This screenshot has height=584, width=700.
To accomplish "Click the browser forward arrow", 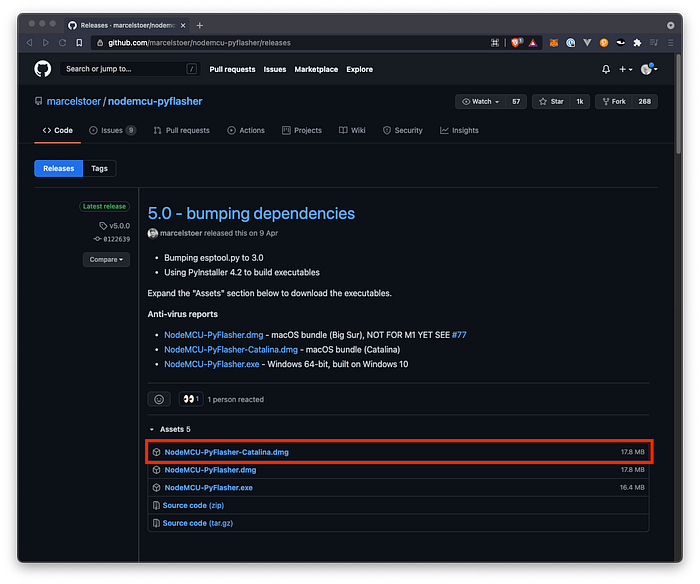I will coord(46,43).
